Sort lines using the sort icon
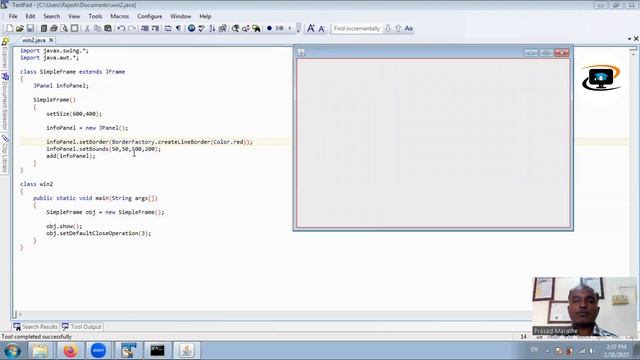640x360 pixels. coord(212,29)
